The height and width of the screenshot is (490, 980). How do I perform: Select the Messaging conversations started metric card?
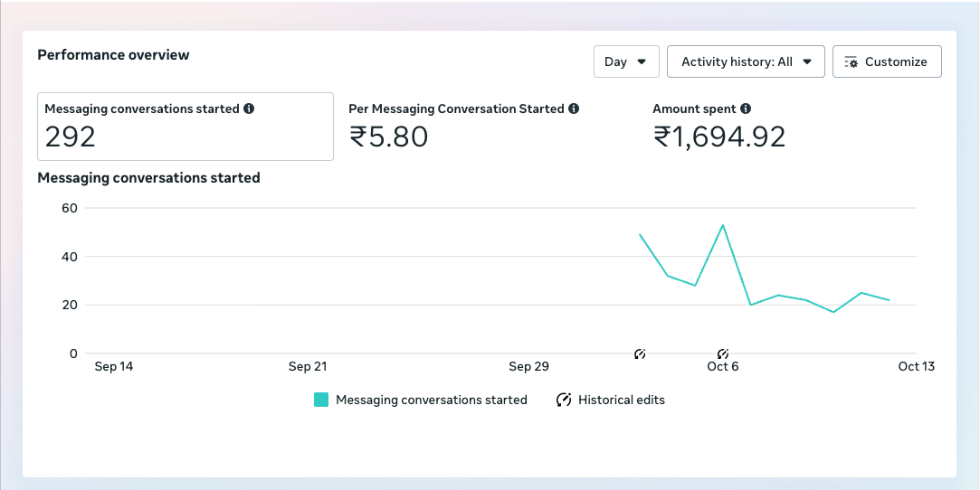[x=185, y=127]
